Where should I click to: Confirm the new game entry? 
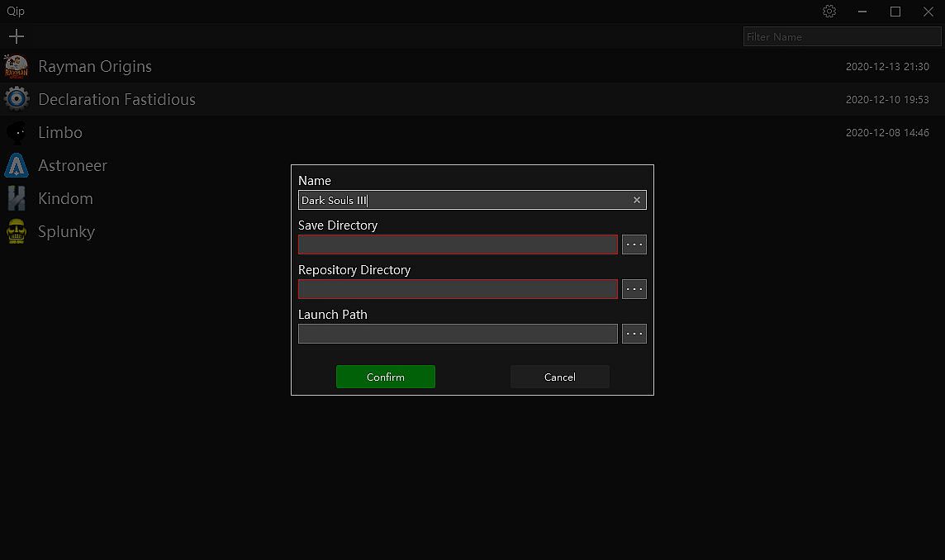pos(386,377)
